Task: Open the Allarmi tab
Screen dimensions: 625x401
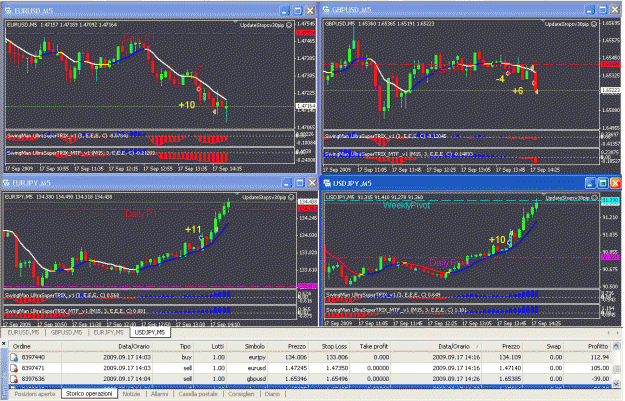Action: (159, 394)
